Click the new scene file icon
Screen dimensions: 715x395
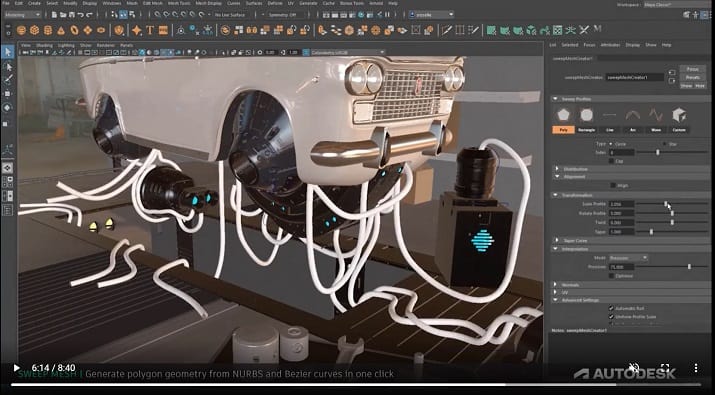[54, 15]
